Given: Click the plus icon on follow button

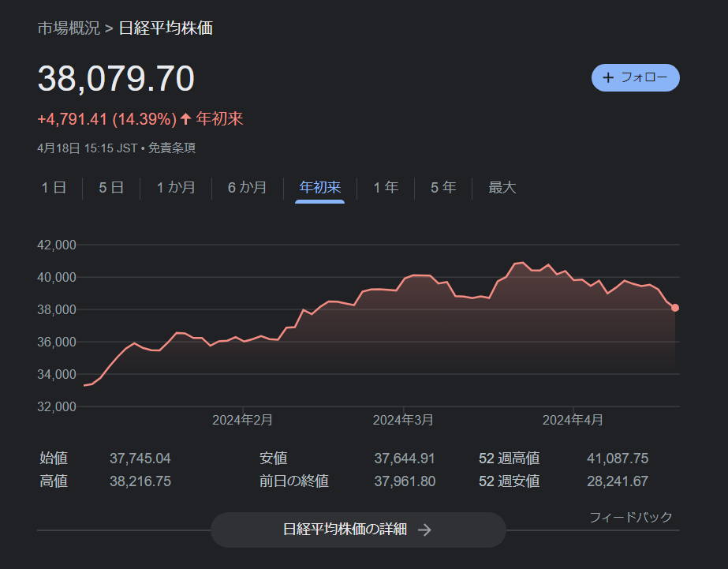Looking at the screenshot, I should tap(608, 77).
